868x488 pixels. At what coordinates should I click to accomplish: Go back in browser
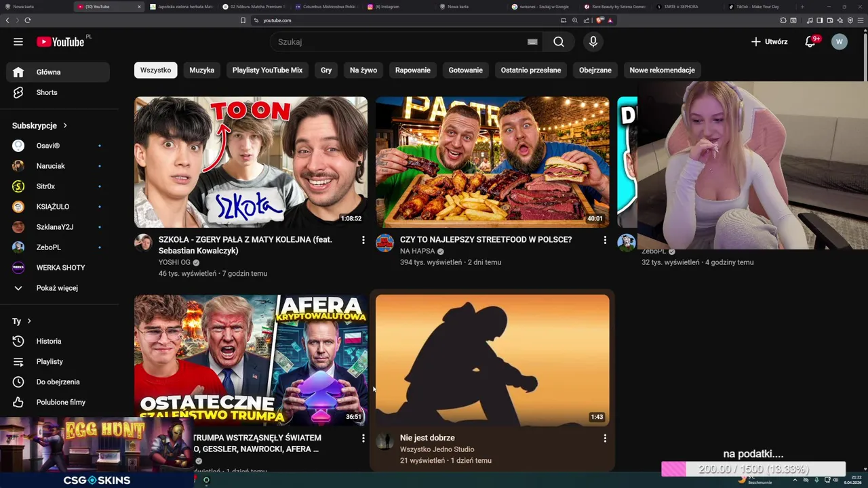click(7, 20)
